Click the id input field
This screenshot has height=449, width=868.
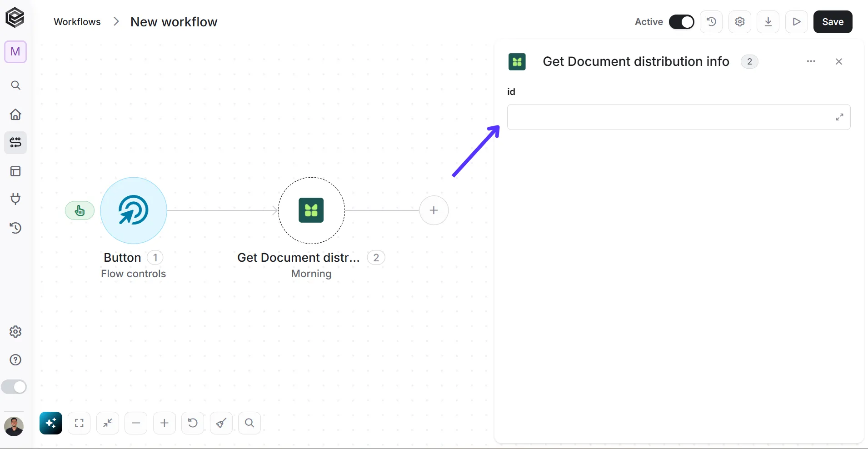[x=679, y=117]
